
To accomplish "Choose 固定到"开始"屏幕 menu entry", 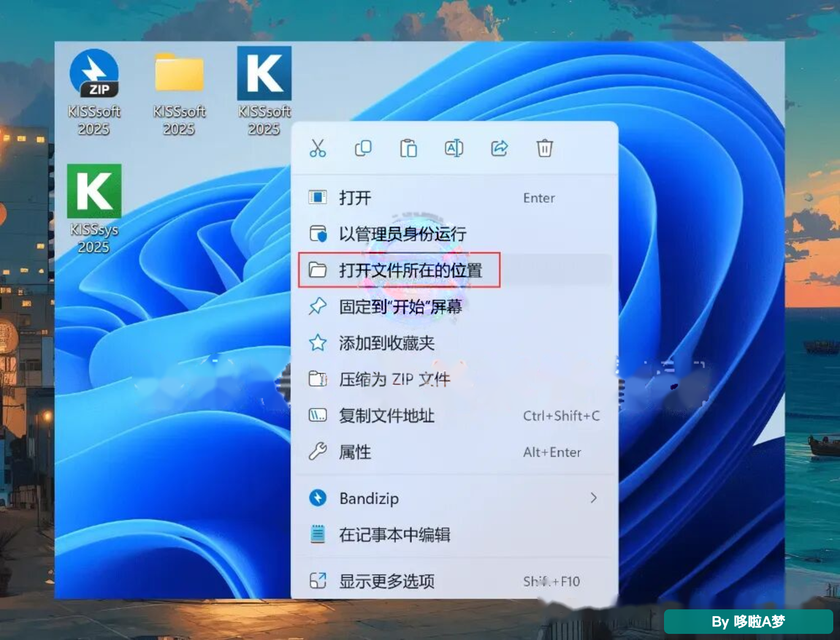I will point(454,307).
